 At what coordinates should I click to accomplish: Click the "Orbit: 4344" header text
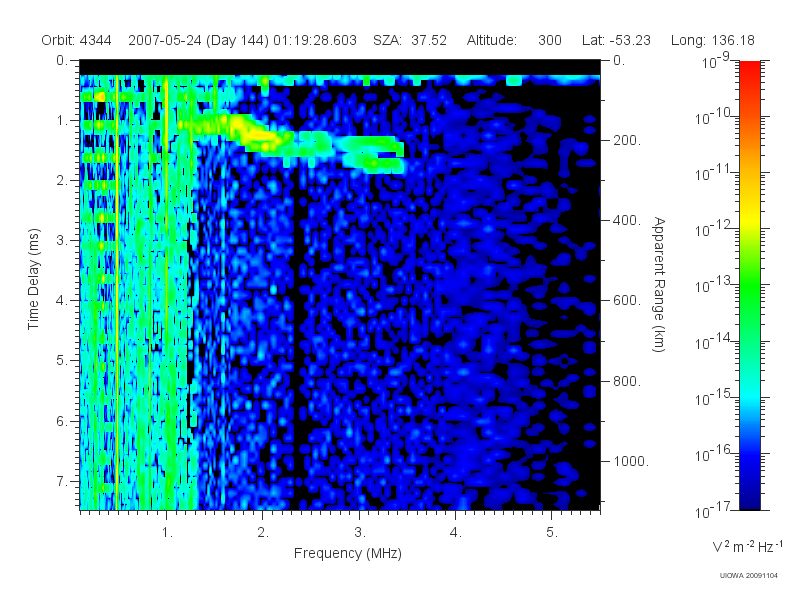pyautogui.click(x=77, y=40)
